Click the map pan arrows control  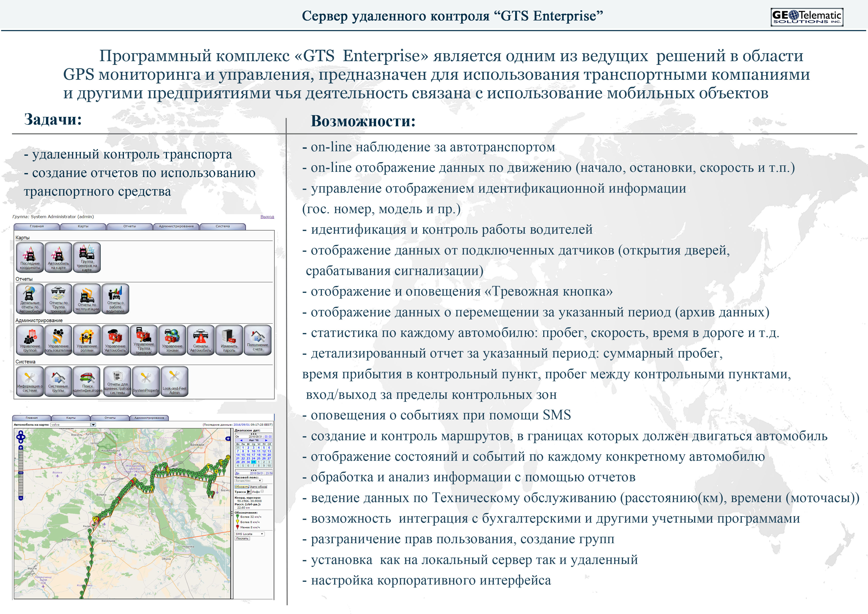coord(21,437)
